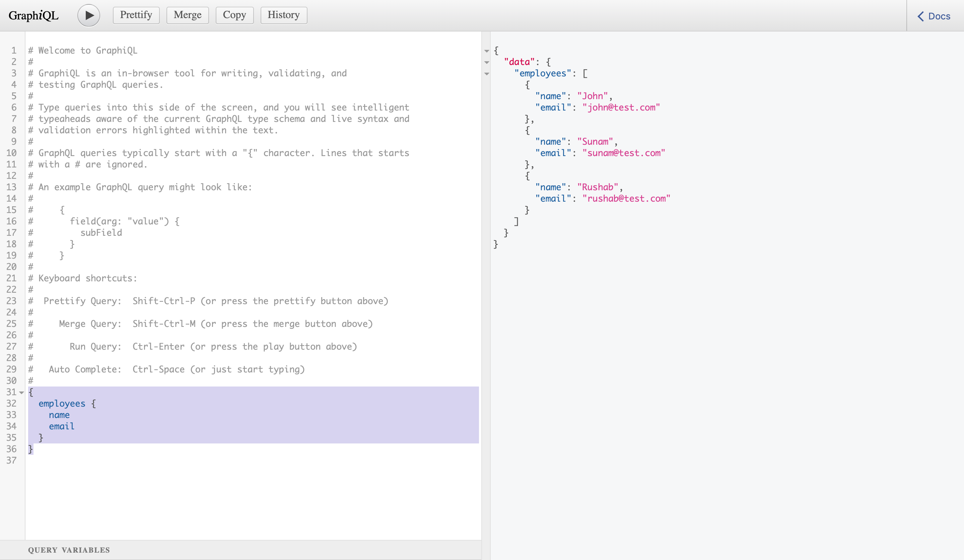Collapse the query fold arrow at line 31
The image size is (964, 560).
tap(22, 393)
